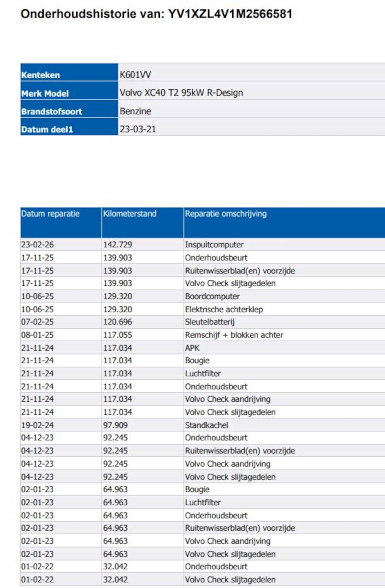Screen dimensions: 385x588
Task: Click mileage 97.909
Action: [115, 425]
